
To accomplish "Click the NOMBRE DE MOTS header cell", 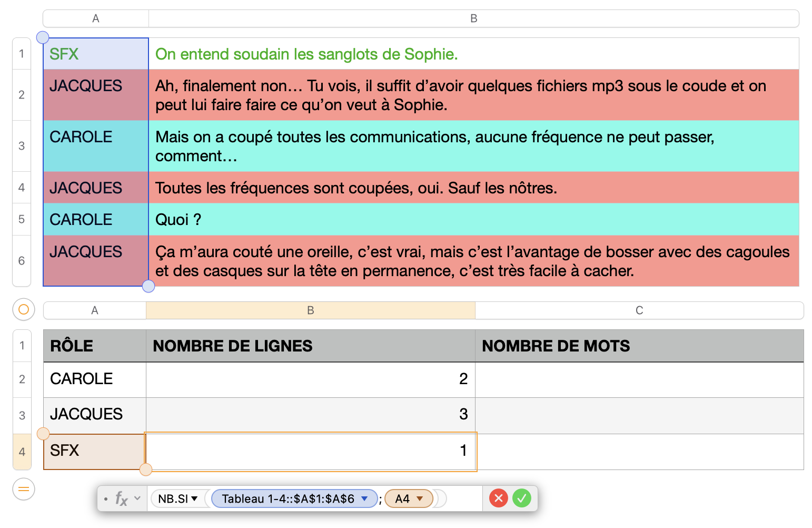I will point(639,346).
